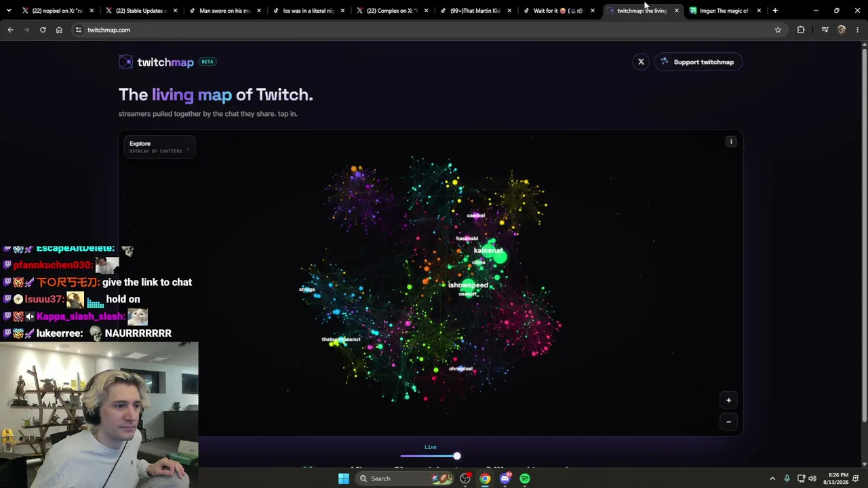Open Discord from the taskbar
This screenshot has width=868, height=488.
(x=505, y=479)
